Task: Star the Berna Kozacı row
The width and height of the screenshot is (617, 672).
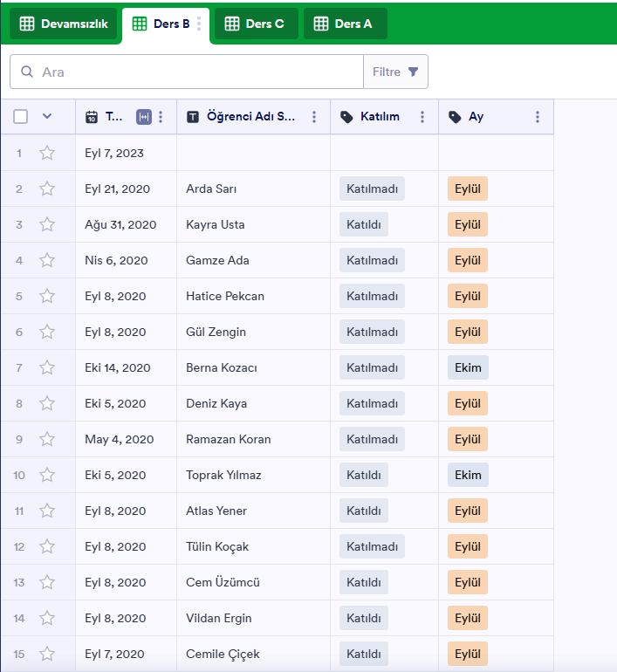Action: [47, 367]
